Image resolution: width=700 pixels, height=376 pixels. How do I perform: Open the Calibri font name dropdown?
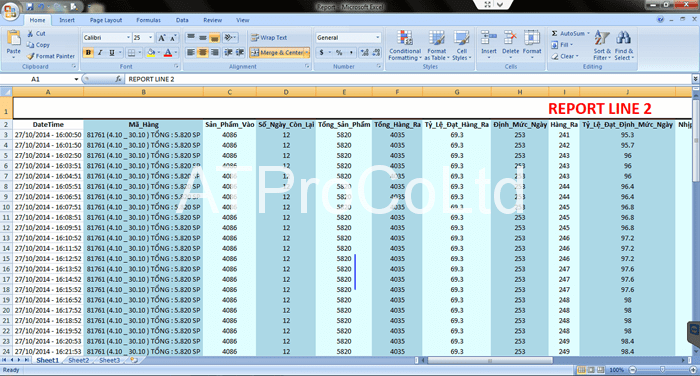point(129,38)
